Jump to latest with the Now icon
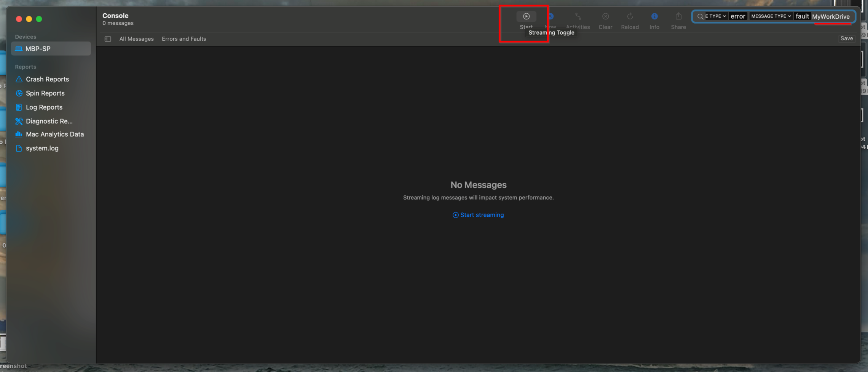The width and height of the screenshot is (868, 372). (x=551, y=16)
